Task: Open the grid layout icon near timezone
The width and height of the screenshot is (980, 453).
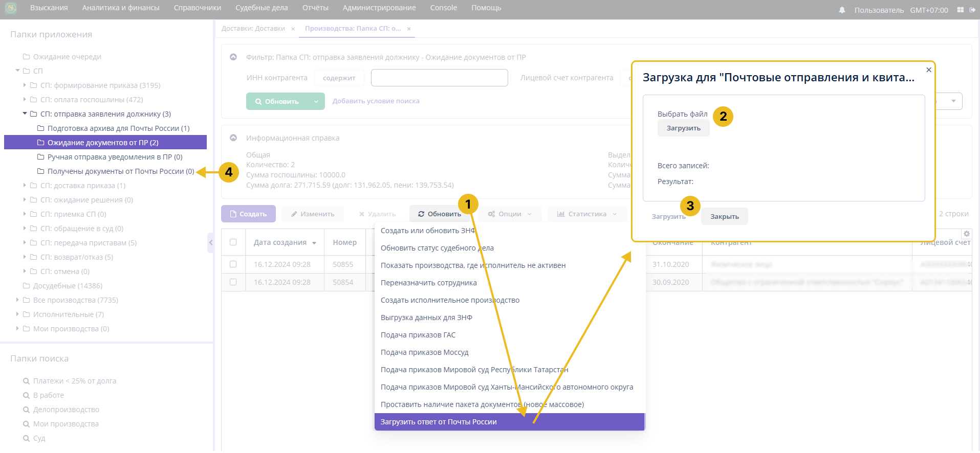Action: (960, 10)
